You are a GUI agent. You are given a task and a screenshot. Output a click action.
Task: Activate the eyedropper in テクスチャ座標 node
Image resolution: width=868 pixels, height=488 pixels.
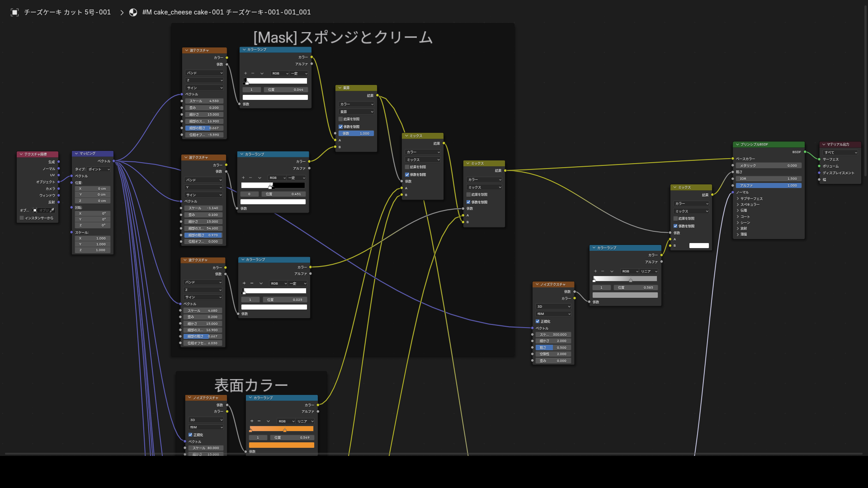pos(52,210)
